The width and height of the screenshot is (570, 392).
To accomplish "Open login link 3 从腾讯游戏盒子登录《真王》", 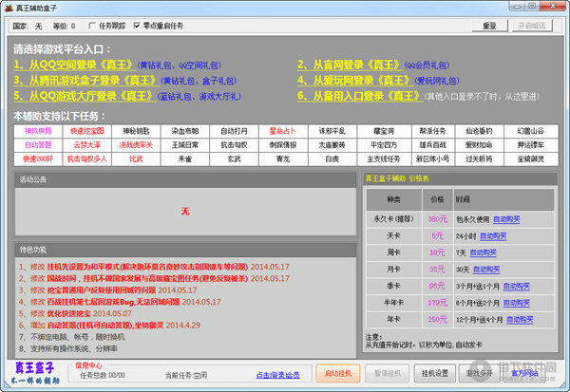I will [x=85, y=81].
